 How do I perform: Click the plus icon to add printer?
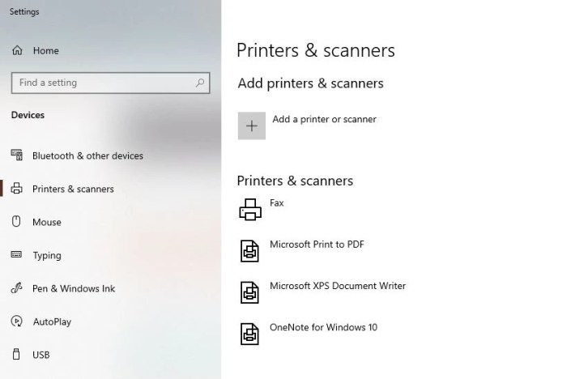pyautogui.click(x=252, y=126)
